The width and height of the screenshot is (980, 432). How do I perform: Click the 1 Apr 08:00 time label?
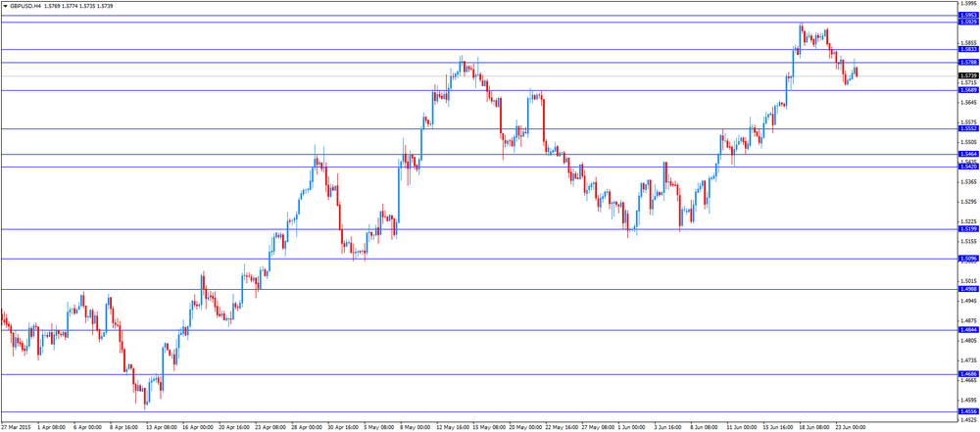tap(51, 428)
